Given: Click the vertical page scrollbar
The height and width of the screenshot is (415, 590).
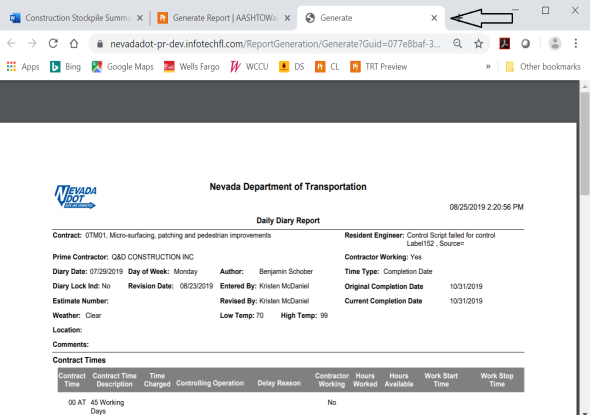Looking at the screenshot, I should [584, 248].
